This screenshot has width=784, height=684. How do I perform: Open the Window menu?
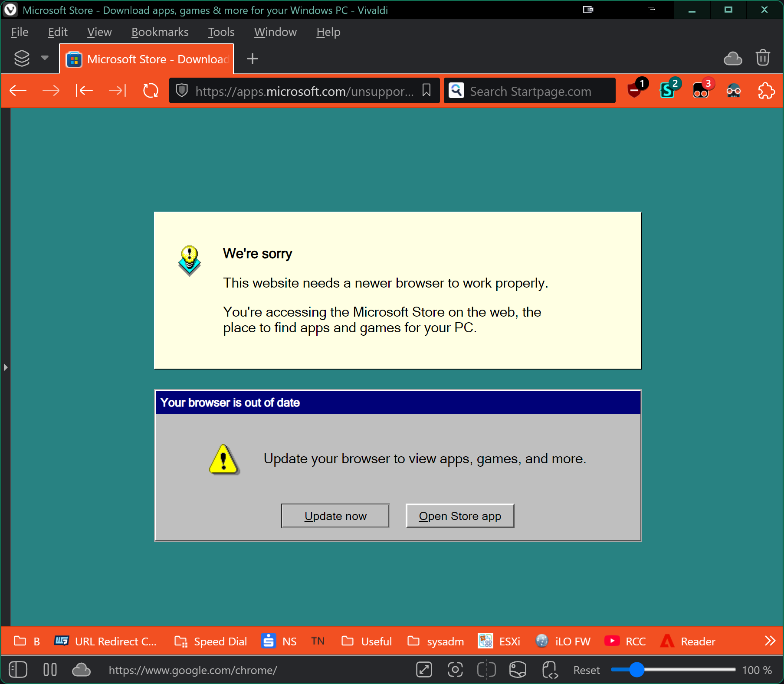pyautogui.click(x=275, y=32)
